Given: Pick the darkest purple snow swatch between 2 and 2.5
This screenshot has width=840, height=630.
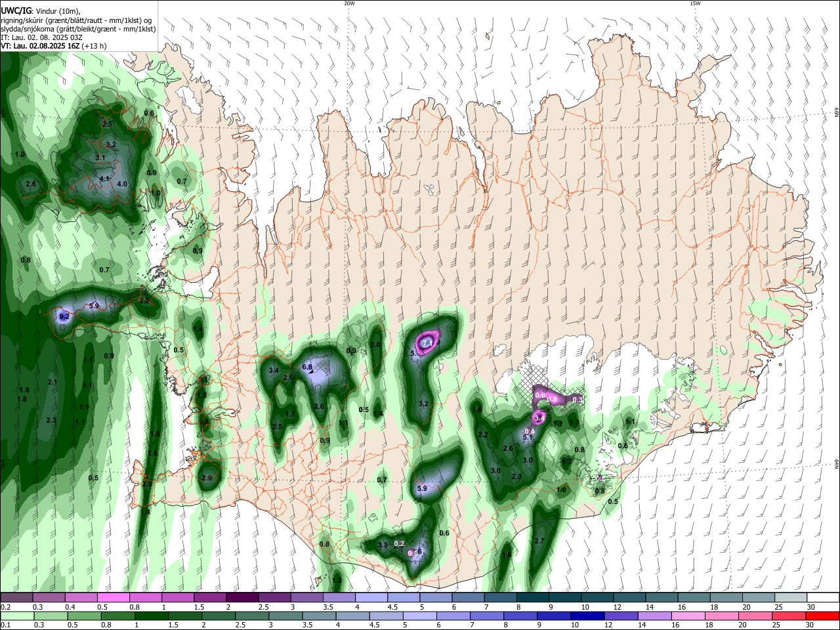Looking at the screenshot, I should coord(242,598).
